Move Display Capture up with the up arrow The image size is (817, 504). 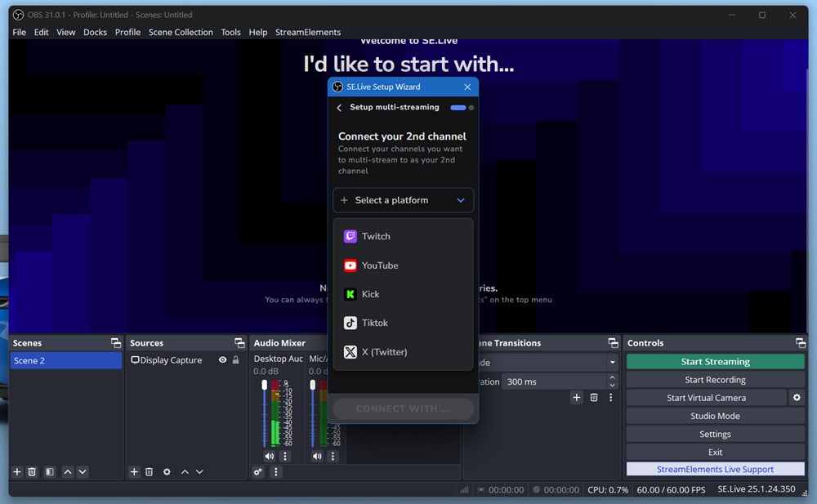(x=185, y=472)
